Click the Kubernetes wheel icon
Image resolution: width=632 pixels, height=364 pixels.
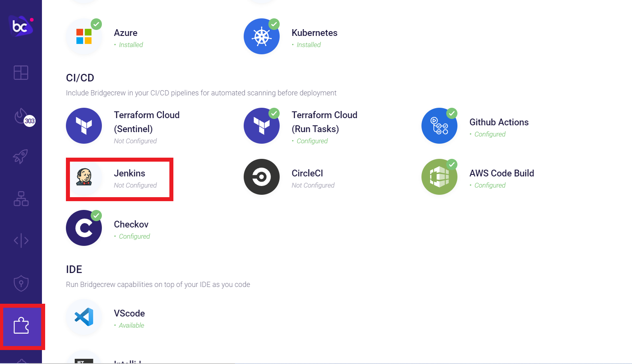tap(262, 36)
